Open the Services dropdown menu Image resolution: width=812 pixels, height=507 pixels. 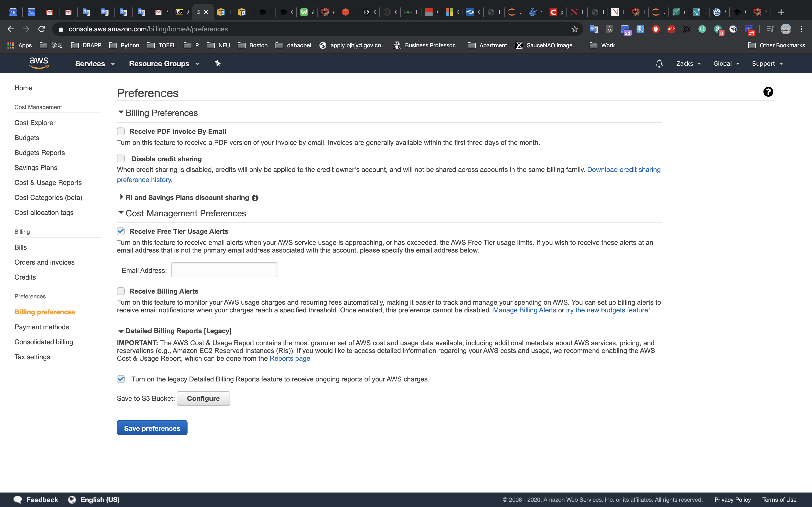point(95,64)
